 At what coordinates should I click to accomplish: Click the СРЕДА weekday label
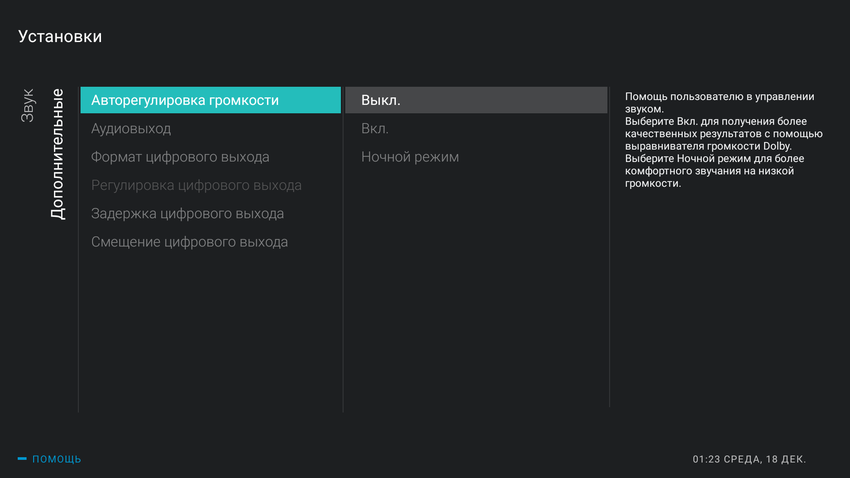(x=744, y=459)
